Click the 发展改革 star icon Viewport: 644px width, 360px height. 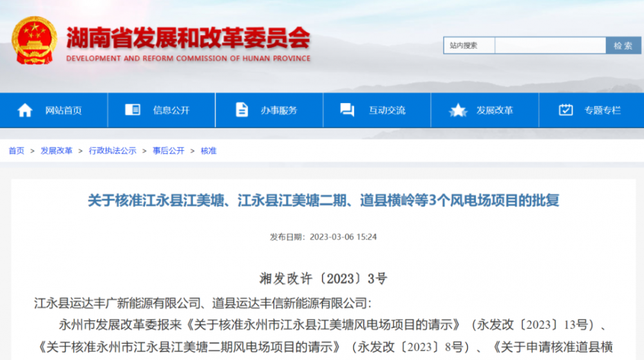coord(457,110)
